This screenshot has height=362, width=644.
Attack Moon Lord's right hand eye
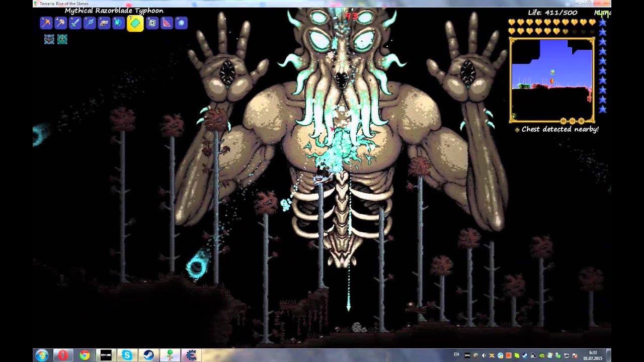(x=468, y=73)
